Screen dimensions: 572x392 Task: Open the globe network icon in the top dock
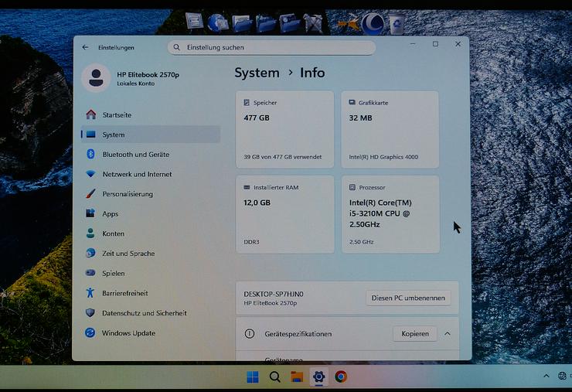[217, 22]
